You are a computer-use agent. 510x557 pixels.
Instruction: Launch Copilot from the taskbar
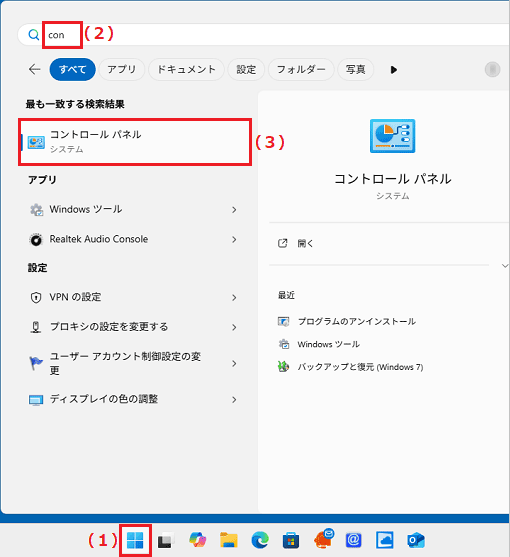[x=197, y=540]
